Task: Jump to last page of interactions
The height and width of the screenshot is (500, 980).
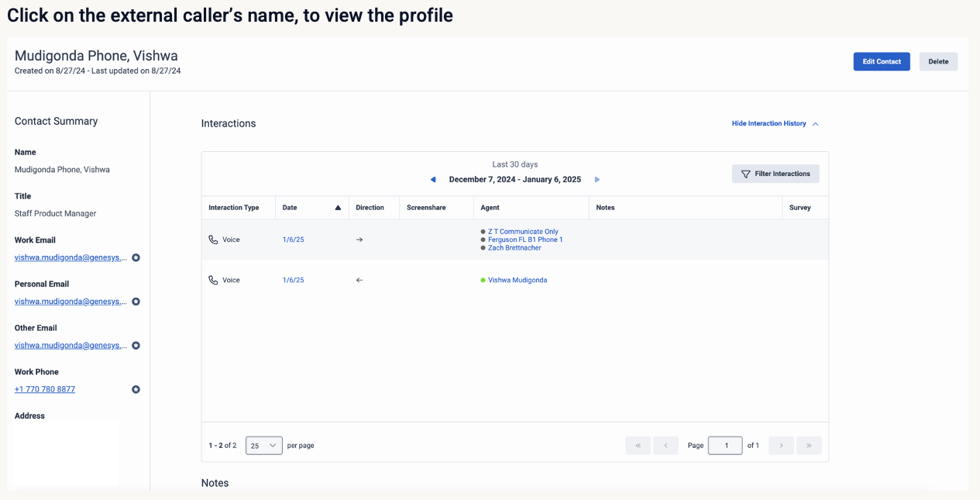Action: point(809,446)
